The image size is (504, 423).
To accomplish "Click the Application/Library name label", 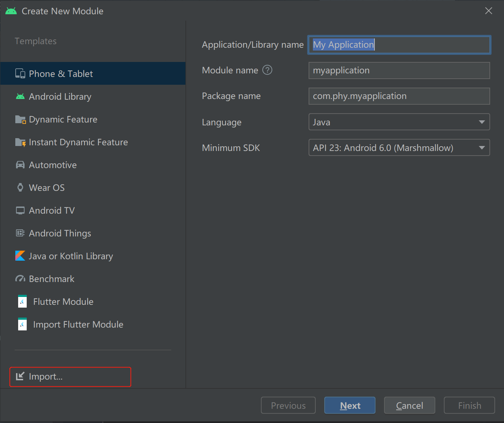I will [x=253, y=45].
